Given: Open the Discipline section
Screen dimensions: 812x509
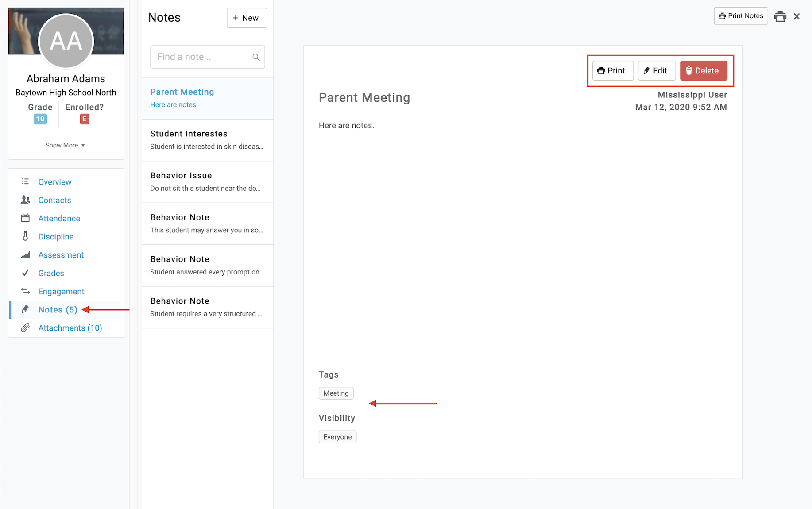Looking at the screenshot, I should click(x=56, y=237).
